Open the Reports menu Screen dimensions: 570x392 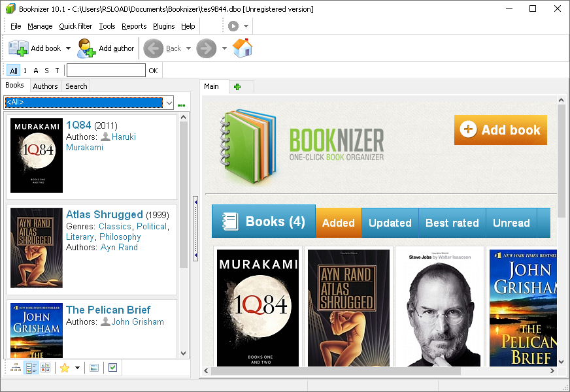(x=134, y=26)
